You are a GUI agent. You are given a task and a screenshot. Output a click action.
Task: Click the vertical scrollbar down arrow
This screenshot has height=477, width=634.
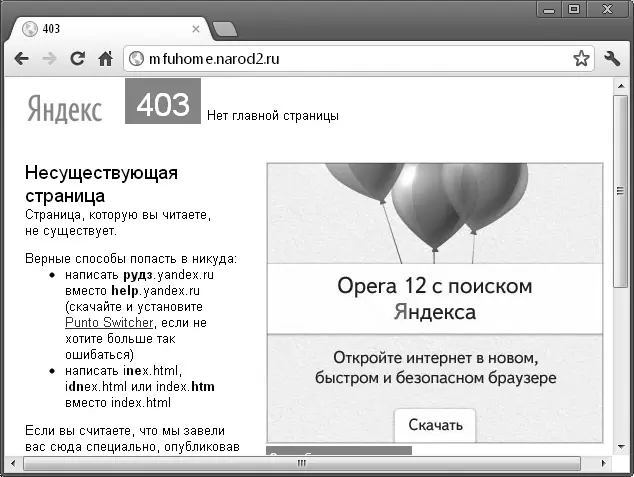click(621, 447)
